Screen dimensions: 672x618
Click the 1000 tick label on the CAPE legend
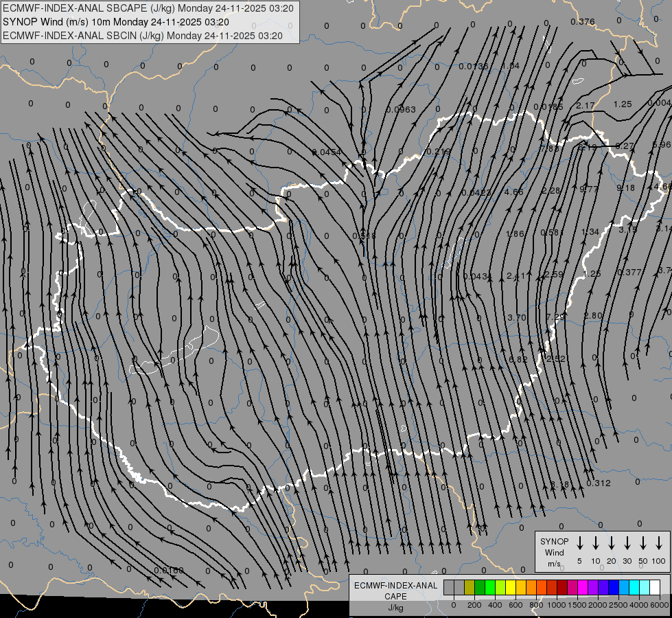[556, 605]
